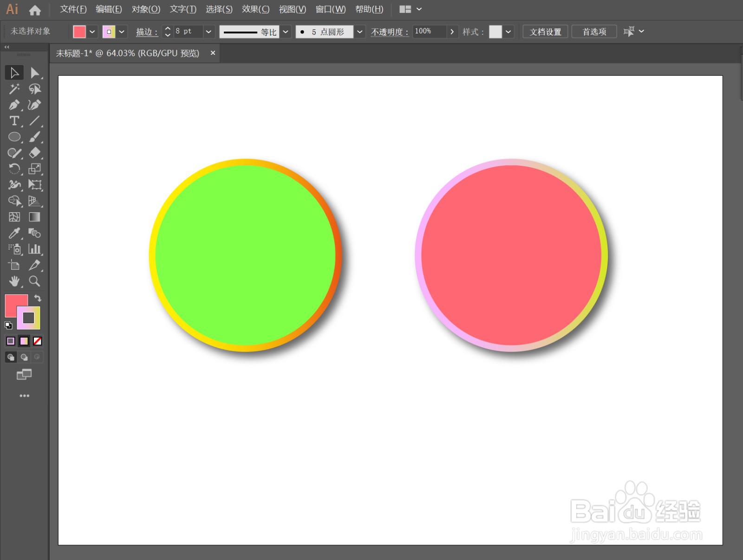Open the 窗口(W) menu

(x=331, y=9)
